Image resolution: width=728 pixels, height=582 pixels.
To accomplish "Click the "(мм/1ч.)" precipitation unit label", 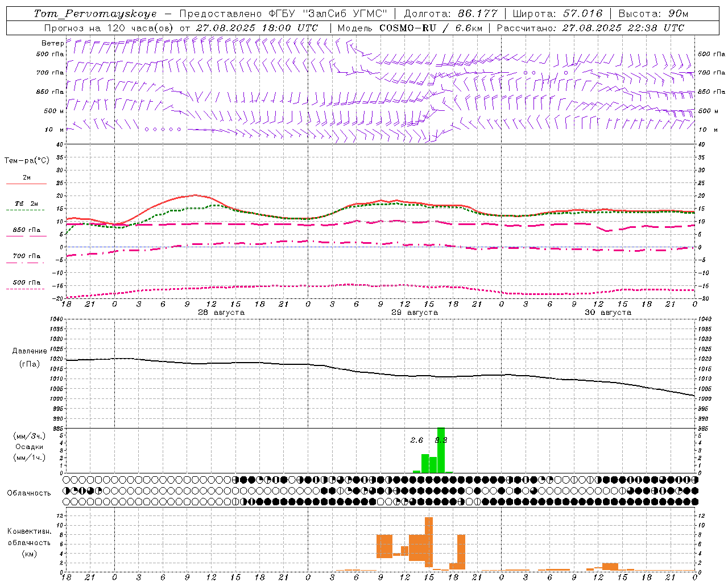I will tap(30, 458).
